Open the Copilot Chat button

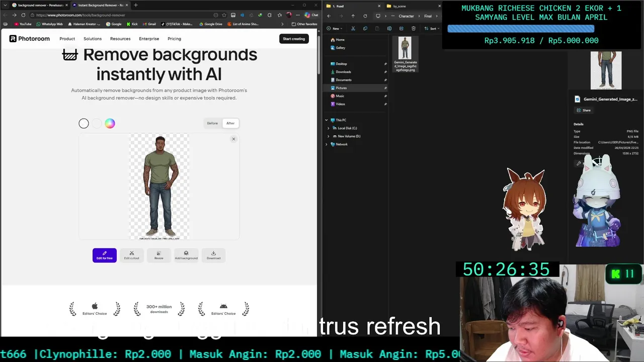click(311, 15)
